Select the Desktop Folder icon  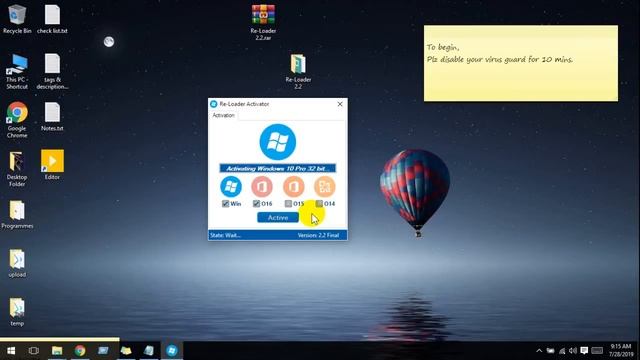click(17, 169)
